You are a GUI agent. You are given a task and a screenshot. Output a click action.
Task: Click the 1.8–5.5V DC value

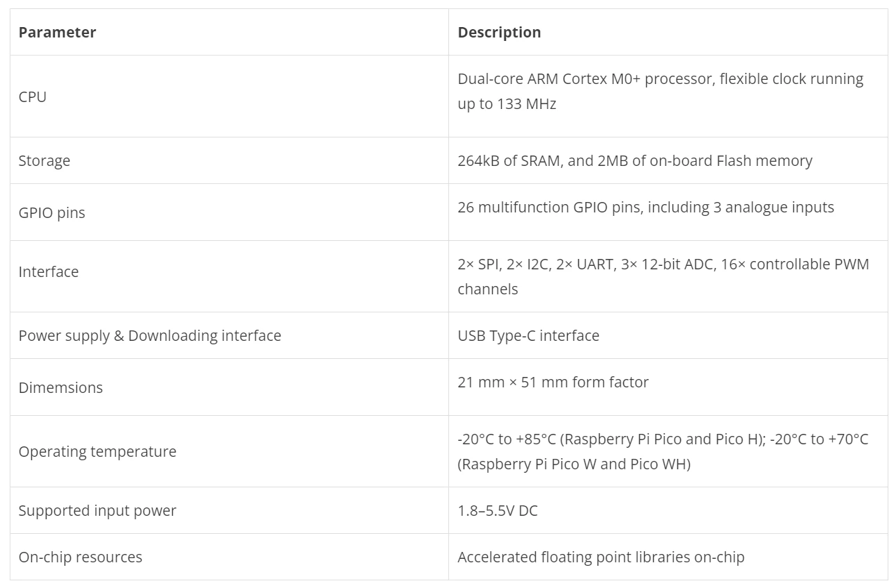tap(497, 511)
